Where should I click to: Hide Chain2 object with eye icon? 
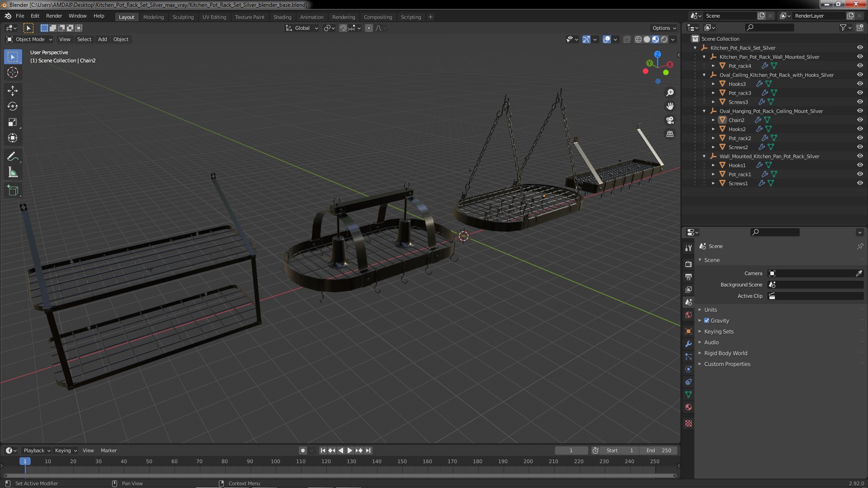pos(860,120)
